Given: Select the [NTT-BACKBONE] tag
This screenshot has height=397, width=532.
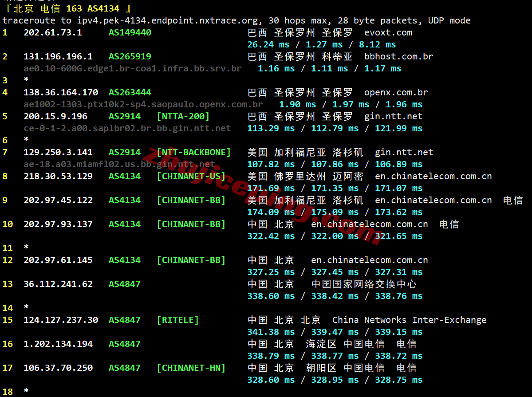Looking at the screenshot, I should (194, 152).
